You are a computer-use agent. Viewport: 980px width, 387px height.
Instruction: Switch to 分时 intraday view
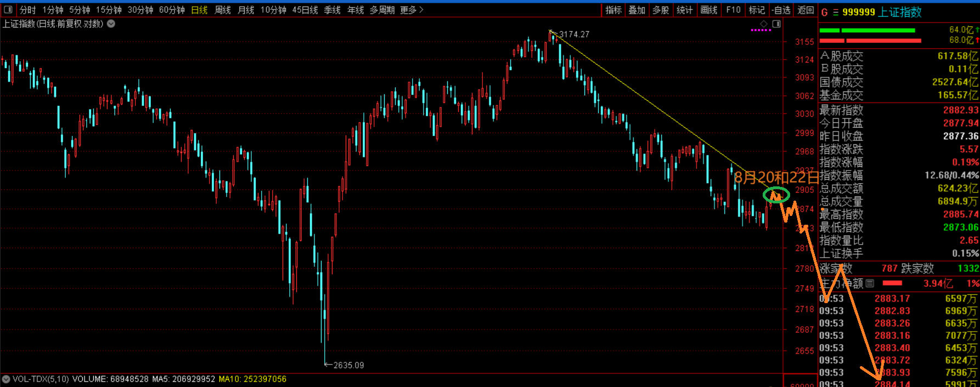coord(27,10)
